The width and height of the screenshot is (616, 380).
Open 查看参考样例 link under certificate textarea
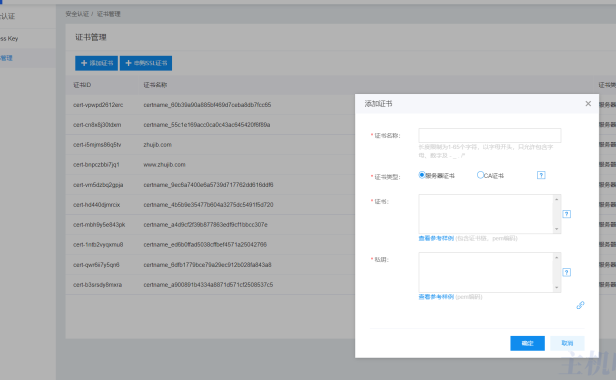(436, 239)
